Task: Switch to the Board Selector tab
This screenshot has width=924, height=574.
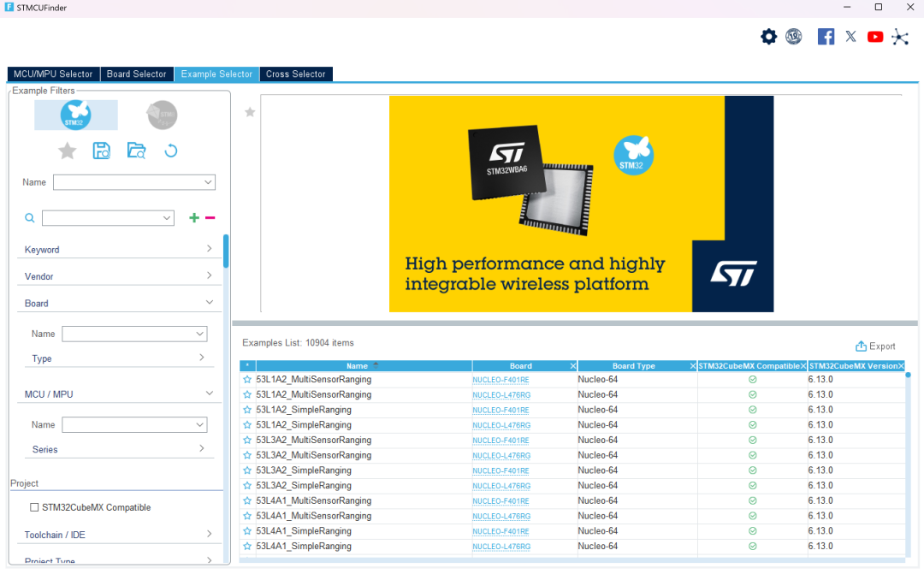Action: click(137, 74)
